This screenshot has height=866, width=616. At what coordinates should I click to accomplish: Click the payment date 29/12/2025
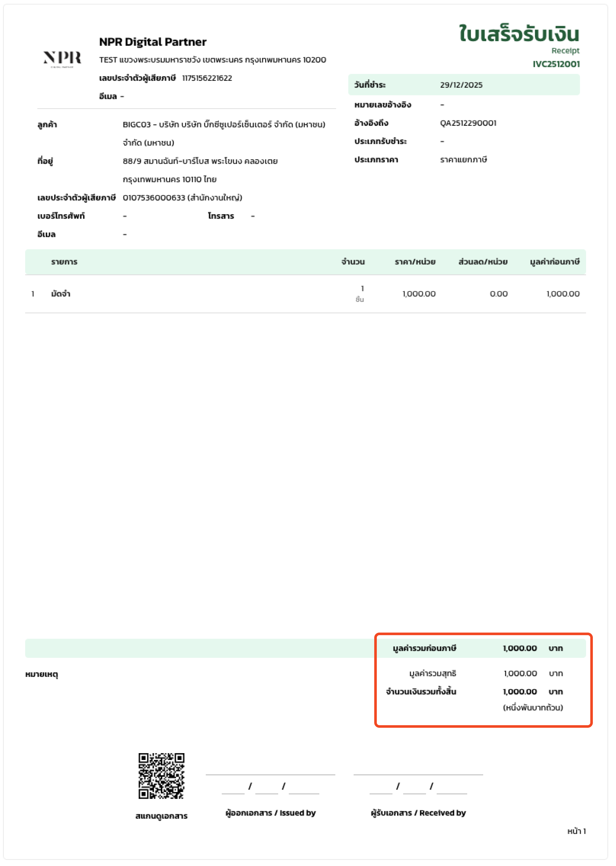click(x=461, y=85)
